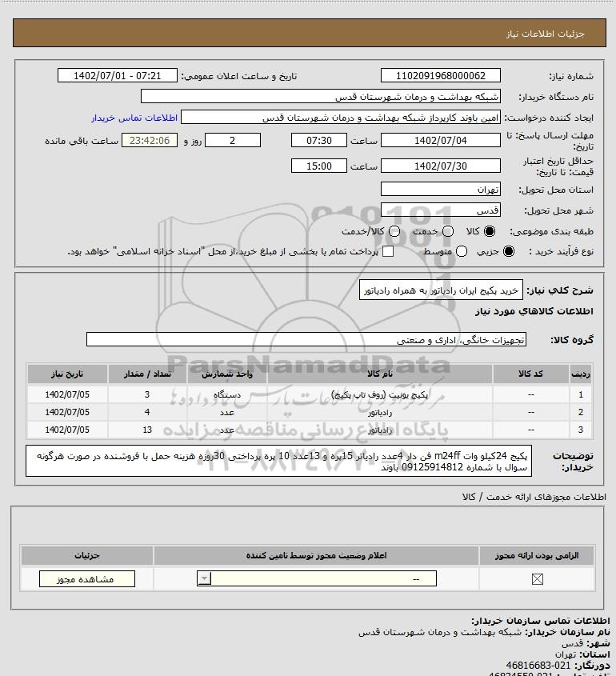Open the license status dropdown arrow
The height and width of the screenshot is (676, 616).
pos(204,578)
